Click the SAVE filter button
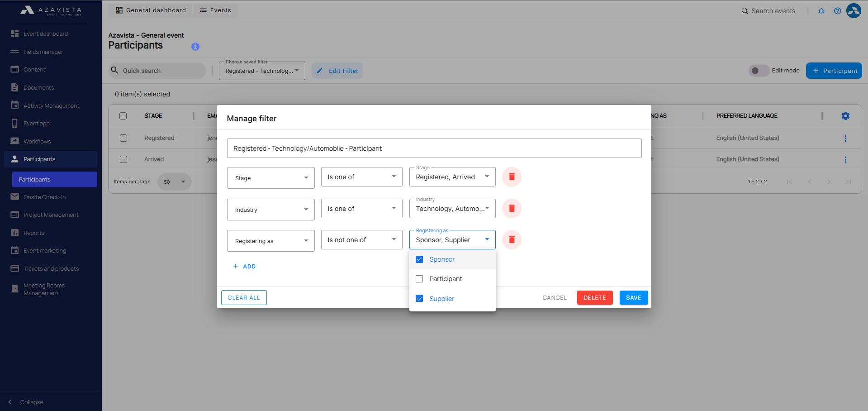Image resolution: width=868 pixels, height=411 pixels. point(634,297)
